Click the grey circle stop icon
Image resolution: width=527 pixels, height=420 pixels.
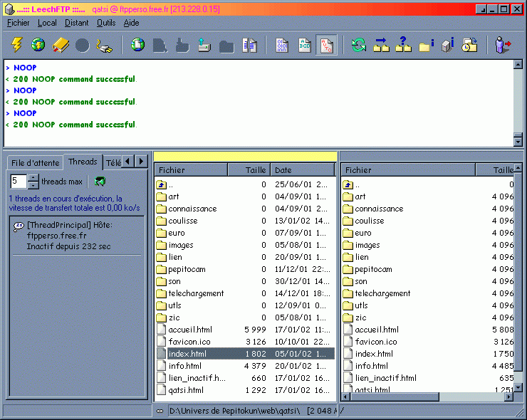83,46
